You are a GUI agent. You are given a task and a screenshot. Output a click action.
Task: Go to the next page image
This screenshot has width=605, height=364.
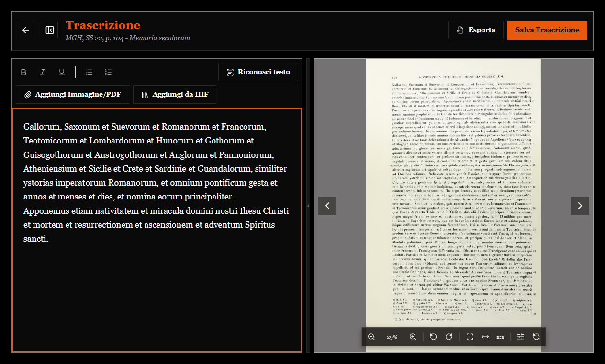[580, 206]
